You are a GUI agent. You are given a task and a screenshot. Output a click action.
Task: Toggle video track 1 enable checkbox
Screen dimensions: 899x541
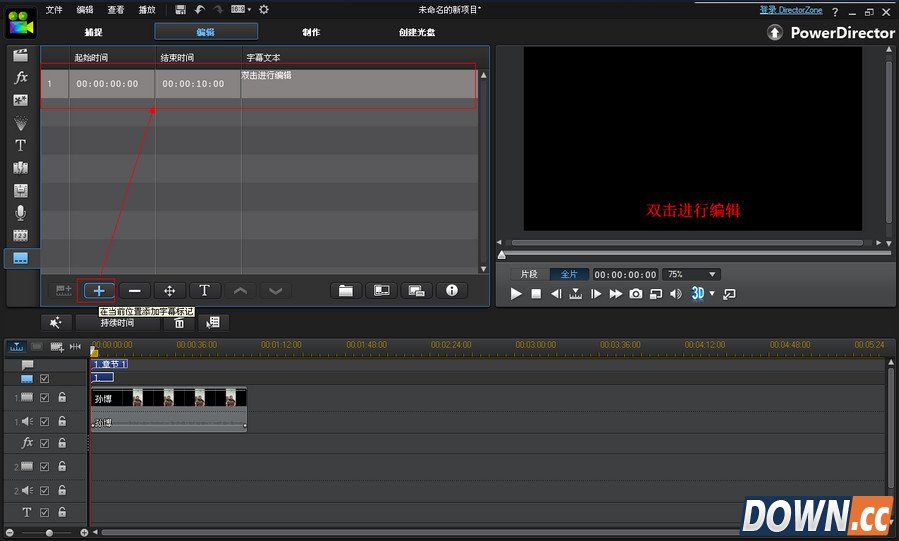pos(45,398)
